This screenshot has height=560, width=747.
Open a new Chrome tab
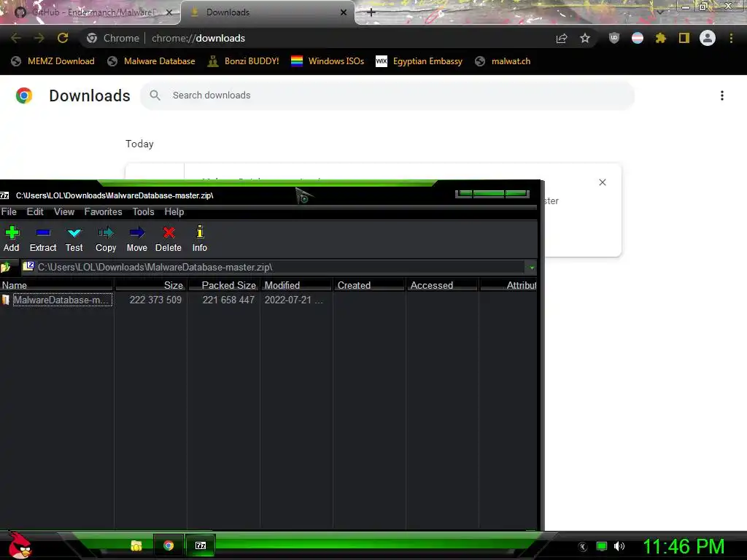point(371,12)
